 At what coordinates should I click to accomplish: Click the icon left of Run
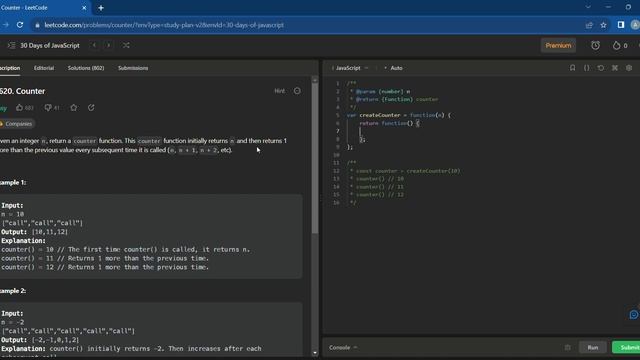567,347
